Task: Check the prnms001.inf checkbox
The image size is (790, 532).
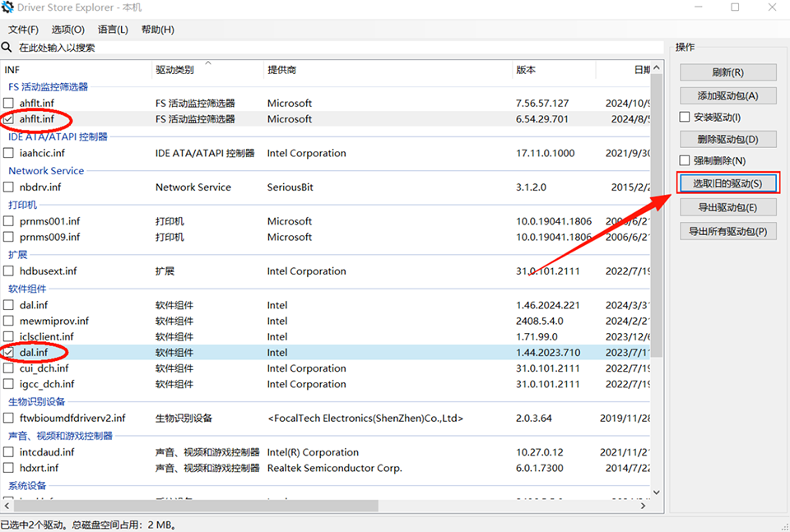Action: pos(8,221)
